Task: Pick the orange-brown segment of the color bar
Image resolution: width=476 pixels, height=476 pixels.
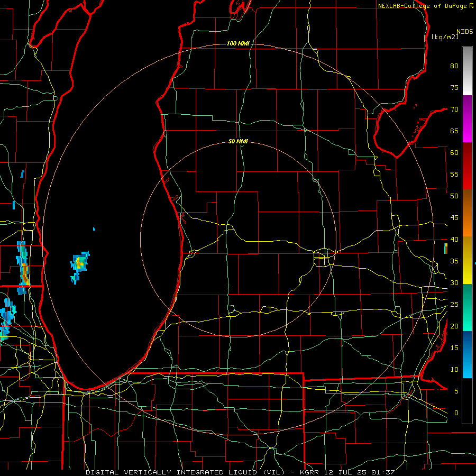Action: click(x=467, y=213)
